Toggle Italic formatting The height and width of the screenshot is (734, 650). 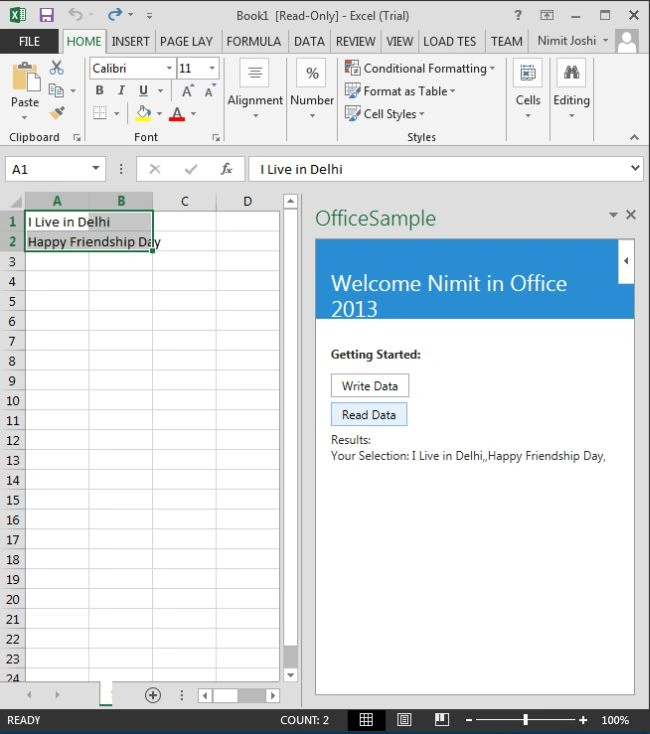tap(121, 90)
